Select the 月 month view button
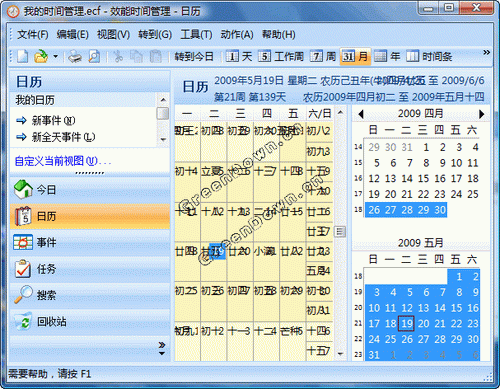The height and width of the screenshot is (389, 500). [x=355, y=56]
